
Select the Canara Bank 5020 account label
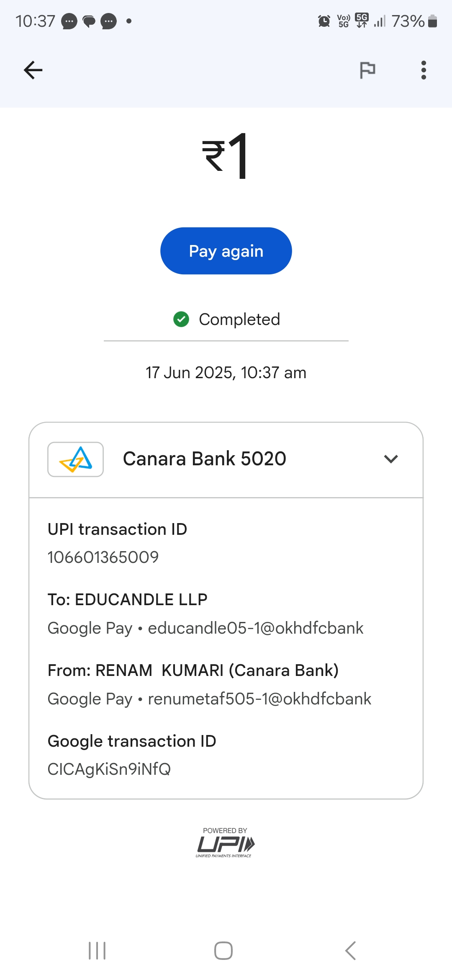click(x=205, y=459)
